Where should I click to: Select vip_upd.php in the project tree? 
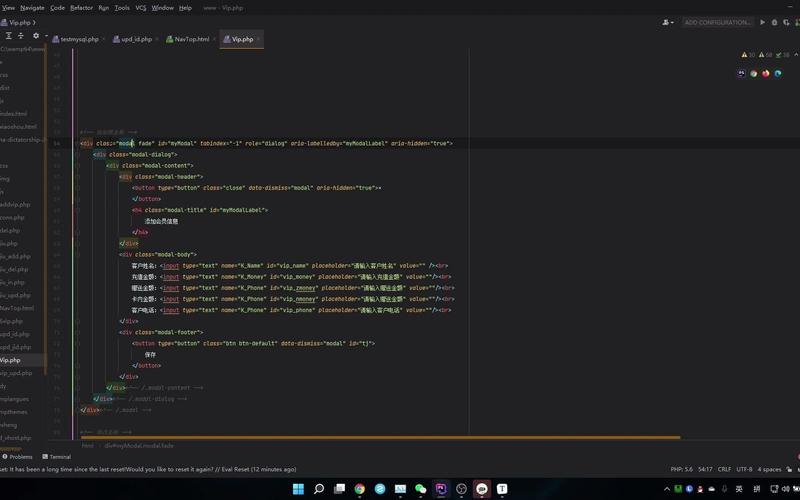click(x=16, y=373)
